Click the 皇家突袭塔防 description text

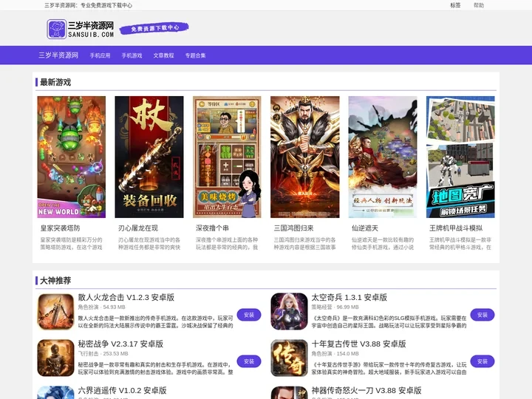pyautogui.click(x=71, y=243)
